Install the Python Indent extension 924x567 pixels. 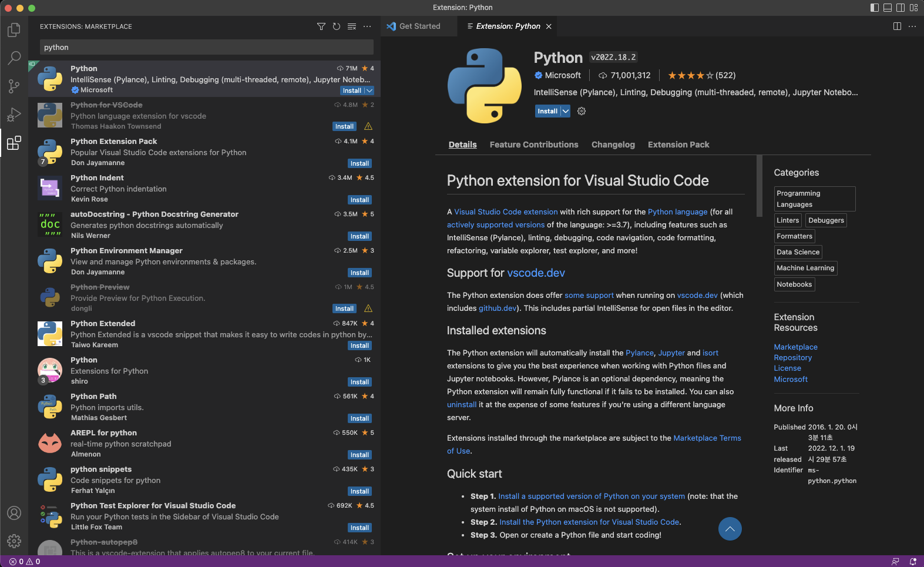click(x=359, y=200)
